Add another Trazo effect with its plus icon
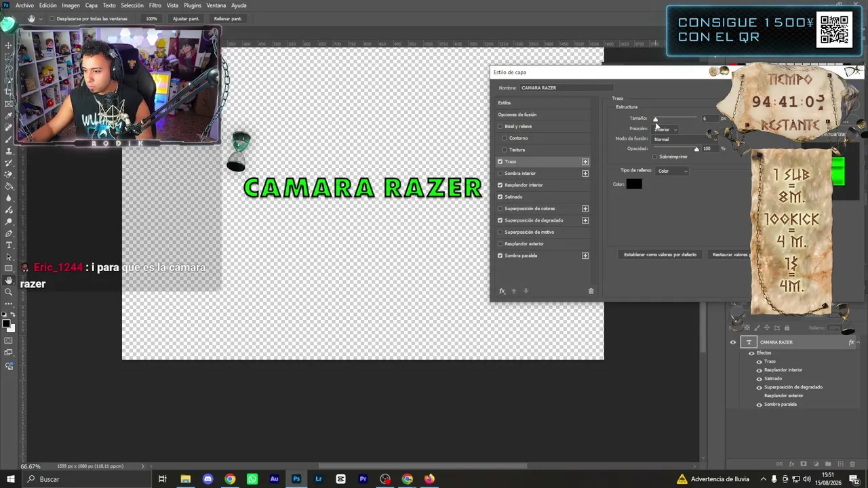The height and width of the screenshot is (488, 868). click(x=585, y=162)
